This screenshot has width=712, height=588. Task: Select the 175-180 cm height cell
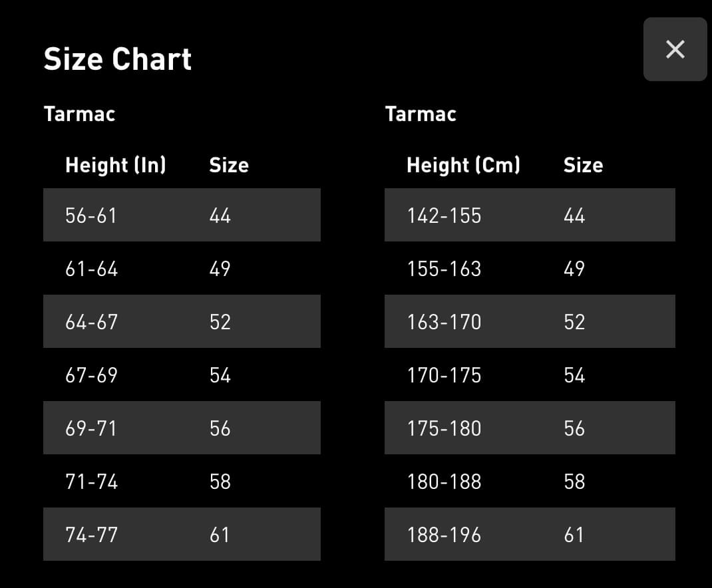[x=444, y=428]
